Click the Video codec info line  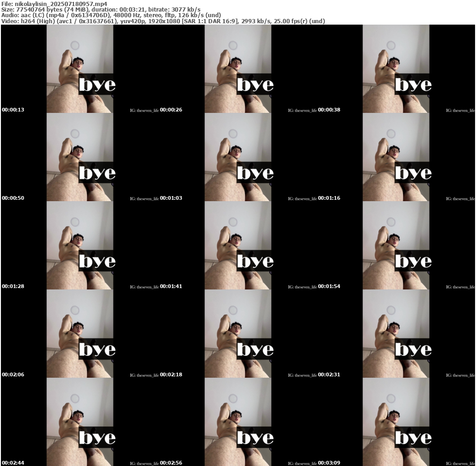[x=163, y=21]
